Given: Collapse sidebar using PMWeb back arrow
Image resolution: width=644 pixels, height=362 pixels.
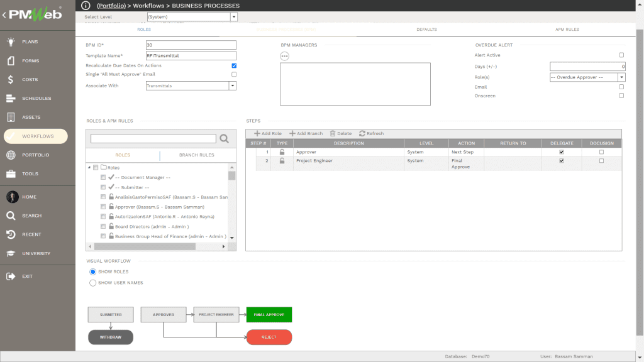Looking at the screenshot, I should pos(4,15).
